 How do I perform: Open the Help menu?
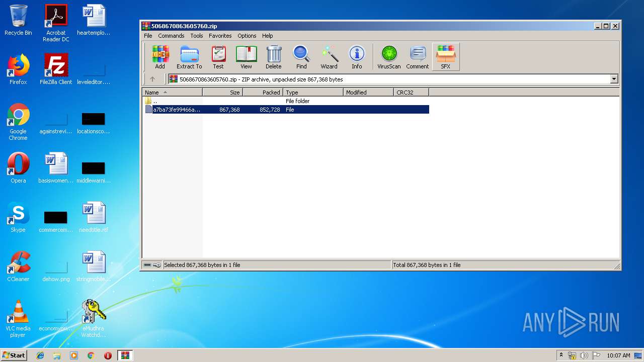(268, 36)
